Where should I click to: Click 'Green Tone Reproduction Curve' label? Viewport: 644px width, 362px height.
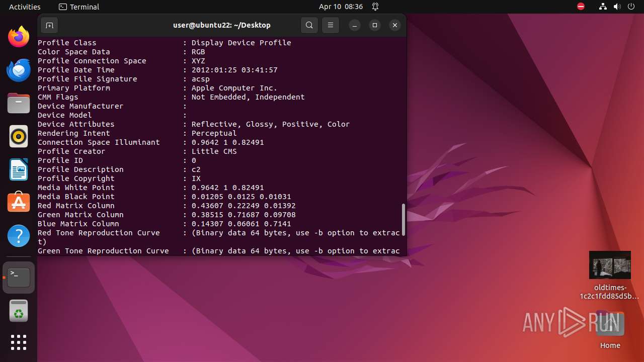pyautogui.click(x=103, y=251)
